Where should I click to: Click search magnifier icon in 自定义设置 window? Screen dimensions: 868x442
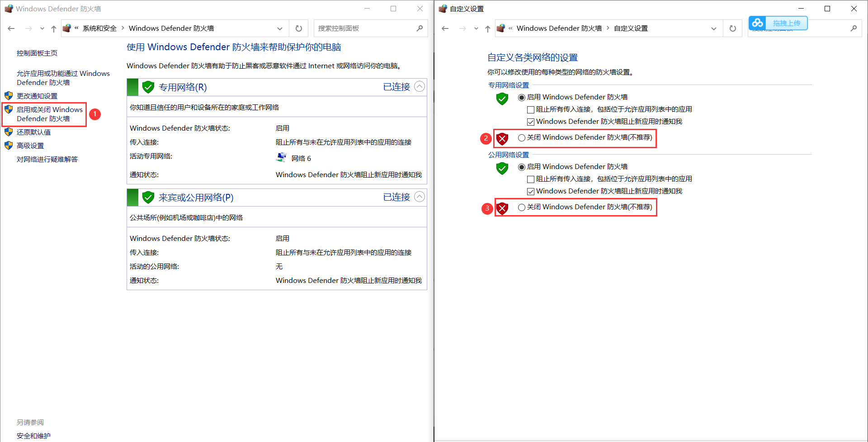click(854, 28)
